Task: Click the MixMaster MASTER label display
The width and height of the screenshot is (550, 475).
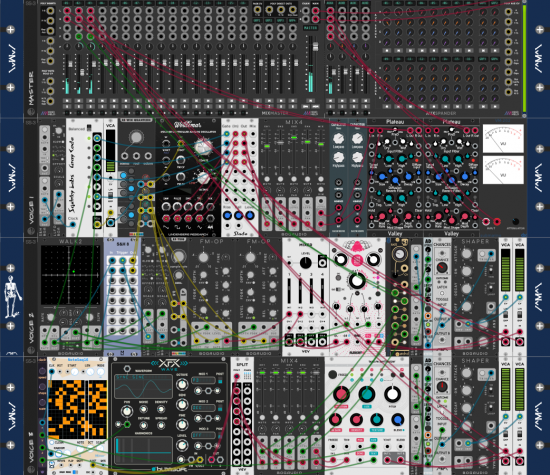Action: point(310,28)
